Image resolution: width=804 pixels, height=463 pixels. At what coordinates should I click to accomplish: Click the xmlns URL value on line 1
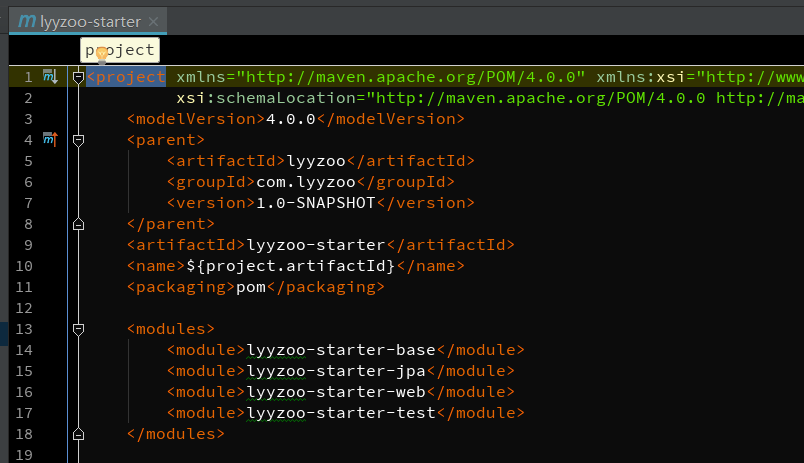(410, 77)
